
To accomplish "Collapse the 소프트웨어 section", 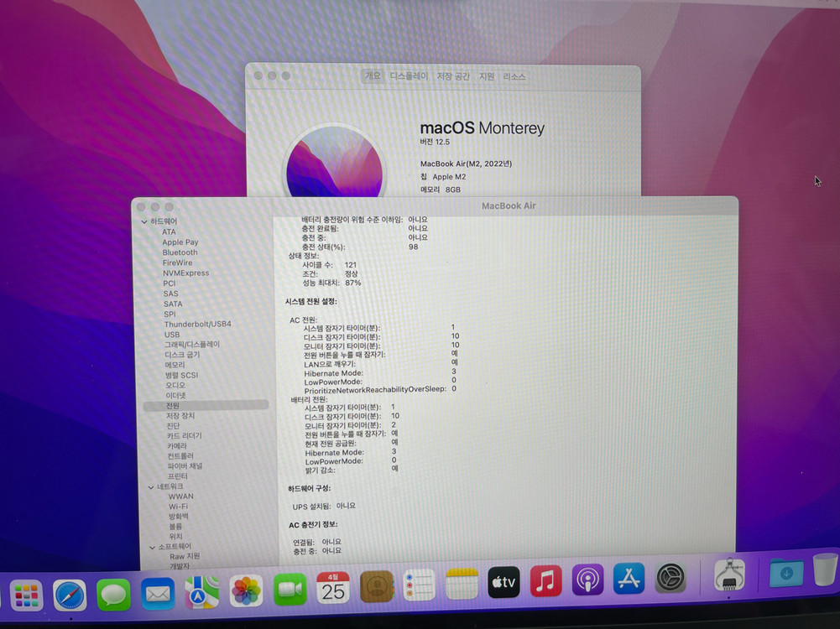I will point(150,547).
